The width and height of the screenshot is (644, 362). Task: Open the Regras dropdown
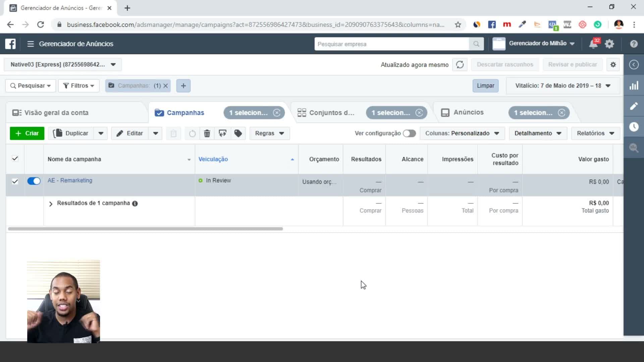(270, 133)
